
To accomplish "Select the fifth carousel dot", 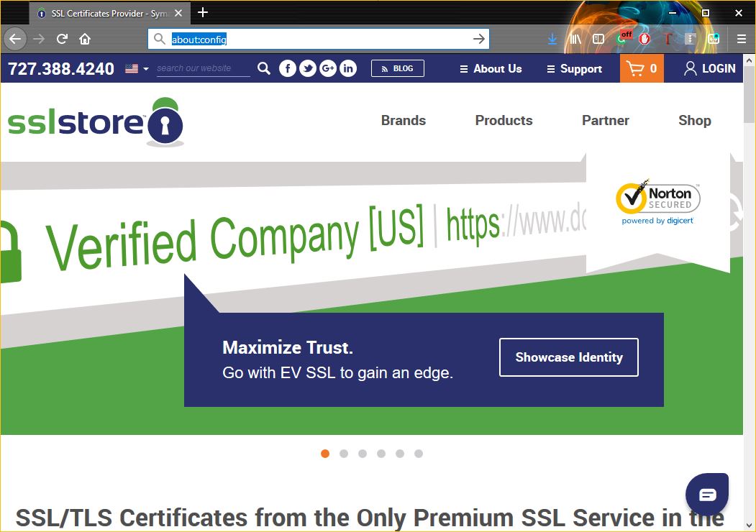I will pos(400,454).
